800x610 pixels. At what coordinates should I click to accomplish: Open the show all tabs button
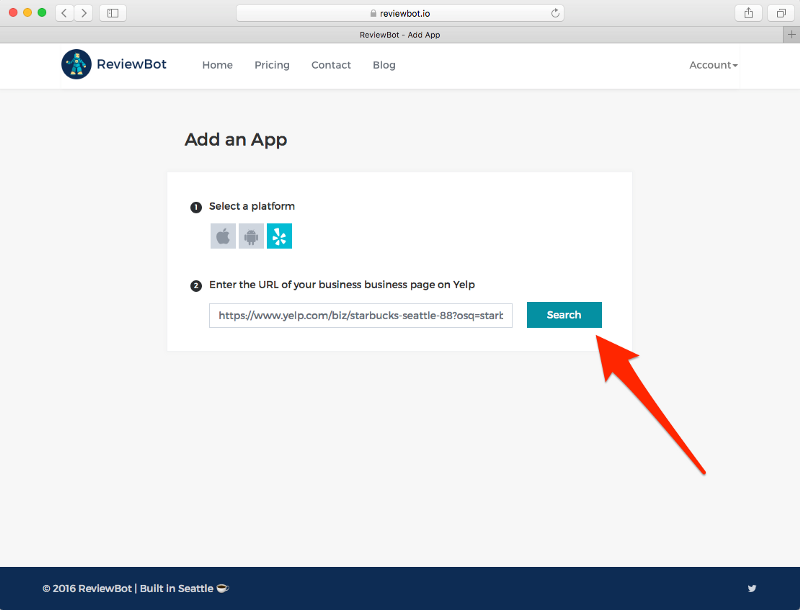780,13
